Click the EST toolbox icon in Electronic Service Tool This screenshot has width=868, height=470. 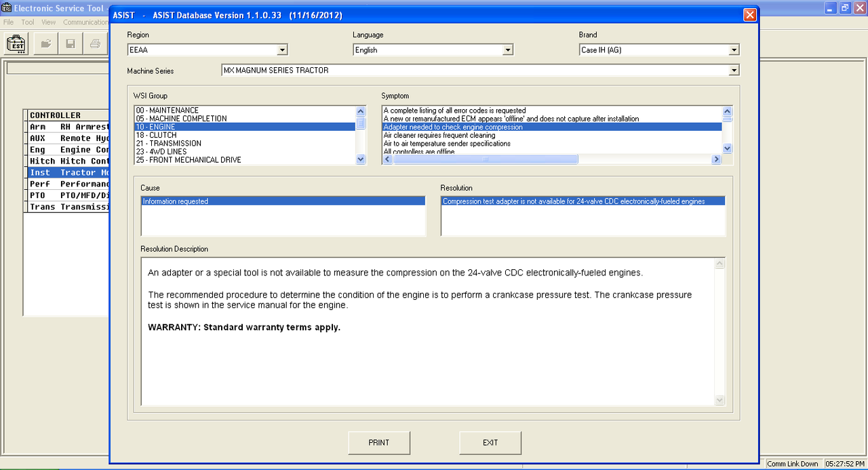click(x=16, y=44)
